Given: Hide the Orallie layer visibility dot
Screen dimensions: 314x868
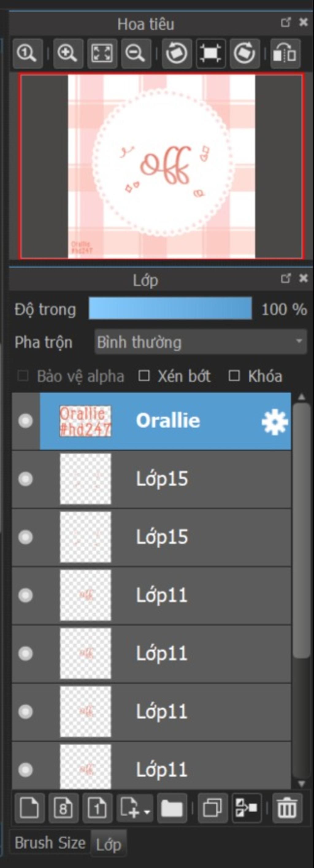Looking at the screenshot, I should [26, 421].
